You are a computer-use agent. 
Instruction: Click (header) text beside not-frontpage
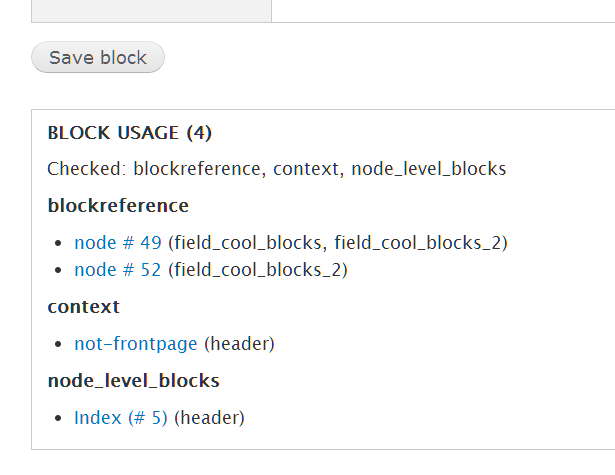pos(239,344)
